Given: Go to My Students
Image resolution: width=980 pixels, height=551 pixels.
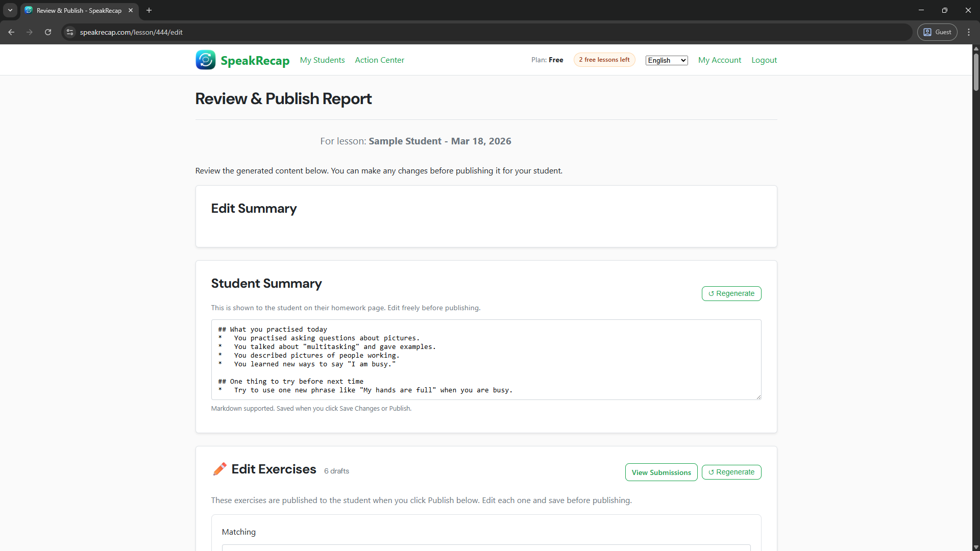Looking at the screenshot, I should point(322,60).
